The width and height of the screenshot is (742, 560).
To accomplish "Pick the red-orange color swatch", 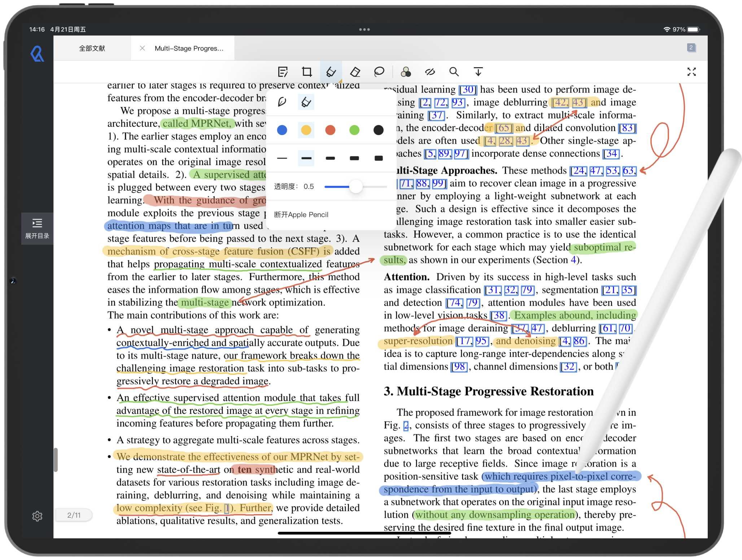I will 330,130.
